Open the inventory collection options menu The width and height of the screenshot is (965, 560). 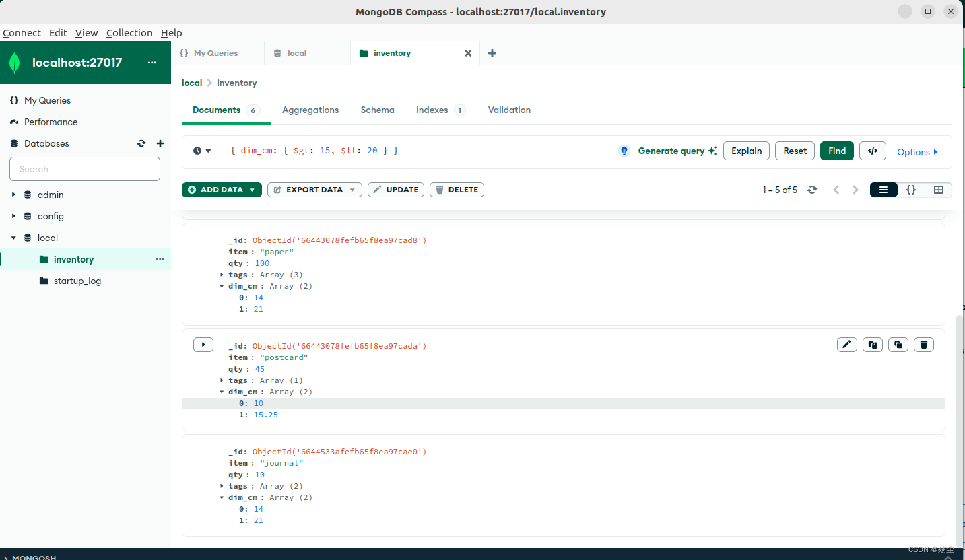(160, 259)
